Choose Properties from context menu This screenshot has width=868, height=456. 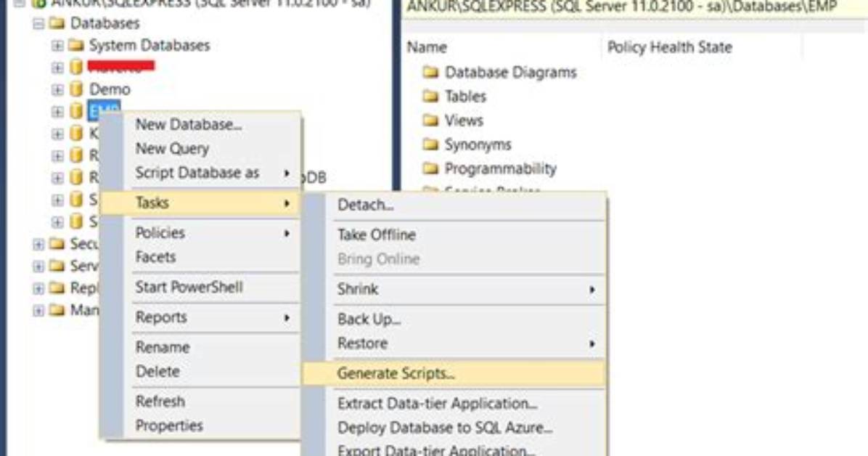pyautogui.click(x=201, y=426)
